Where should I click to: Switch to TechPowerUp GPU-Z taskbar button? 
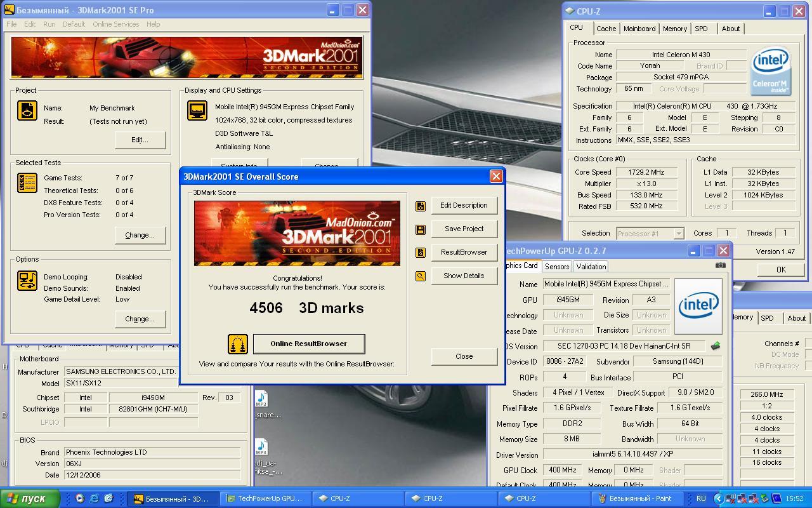pos(266,498)
